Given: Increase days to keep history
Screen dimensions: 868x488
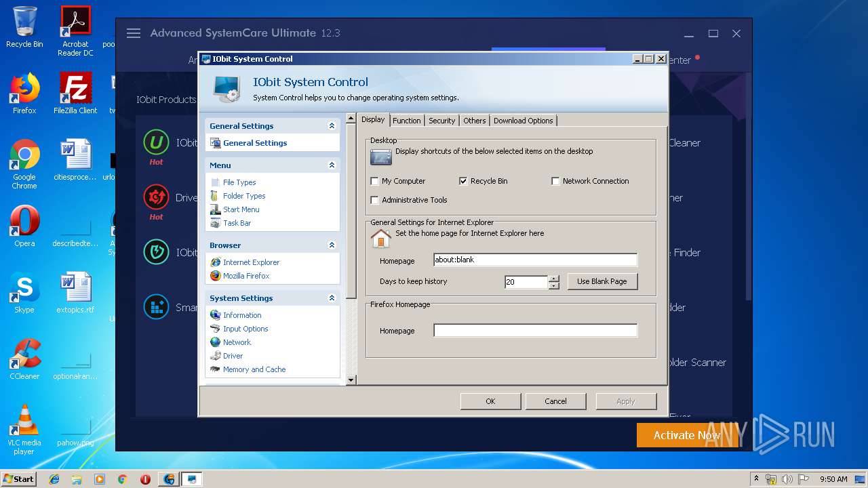Looking at the screenshot, I should coord(554,279).
